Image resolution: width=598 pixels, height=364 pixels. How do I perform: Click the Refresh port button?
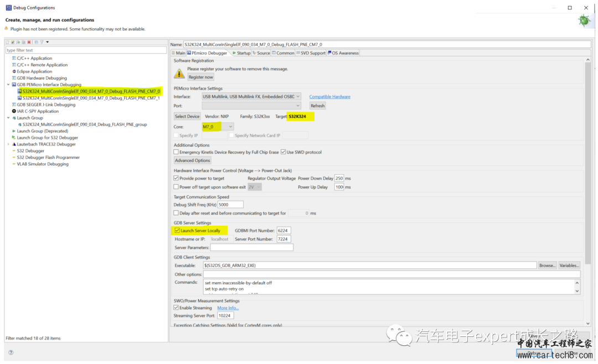coord(317,106)
